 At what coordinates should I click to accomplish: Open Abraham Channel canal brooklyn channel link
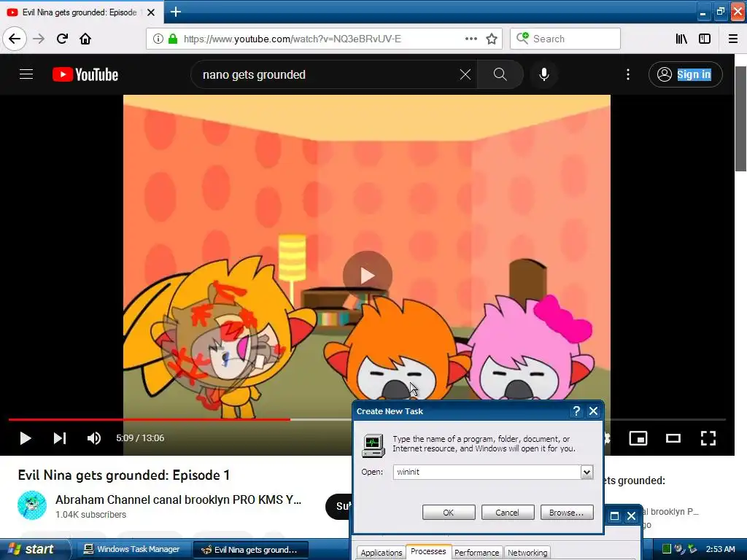pyautogui.click(x=178, y=499)
